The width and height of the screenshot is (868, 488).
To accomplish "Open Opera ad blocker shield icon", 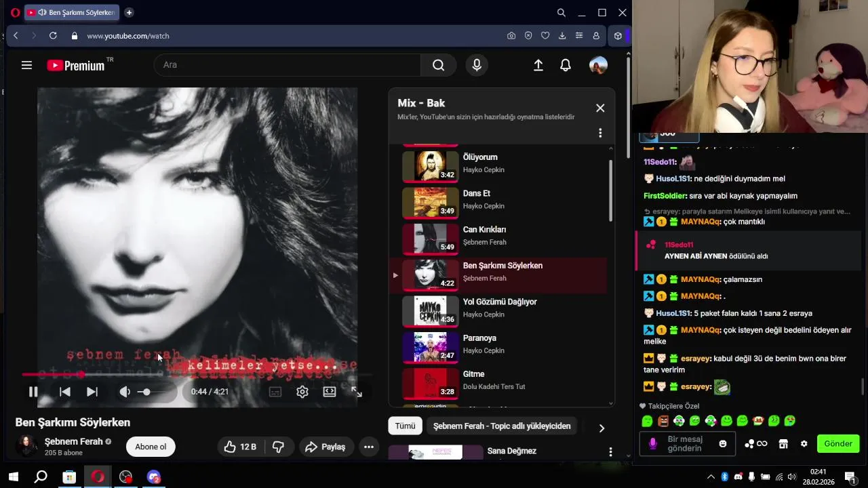I will 528,36.
